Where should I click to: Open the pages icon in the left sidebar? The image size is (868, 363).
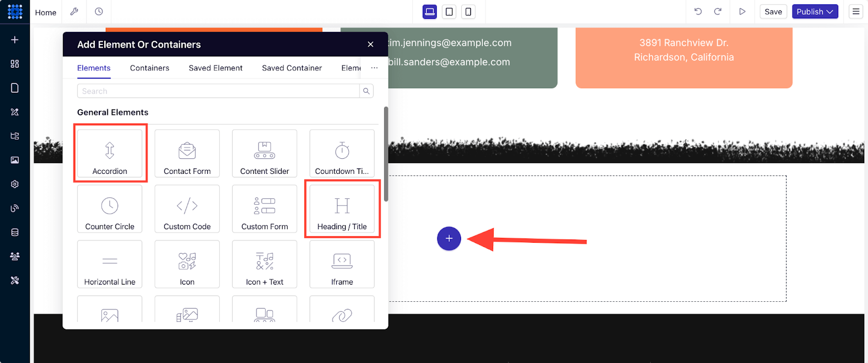pyautogui.click(x=15, y=88)
